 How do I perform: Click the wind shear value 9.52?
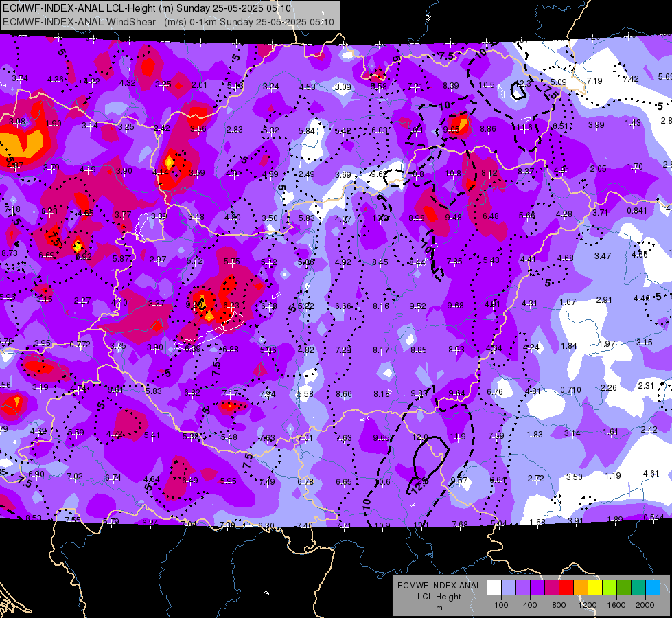point(418,306)
